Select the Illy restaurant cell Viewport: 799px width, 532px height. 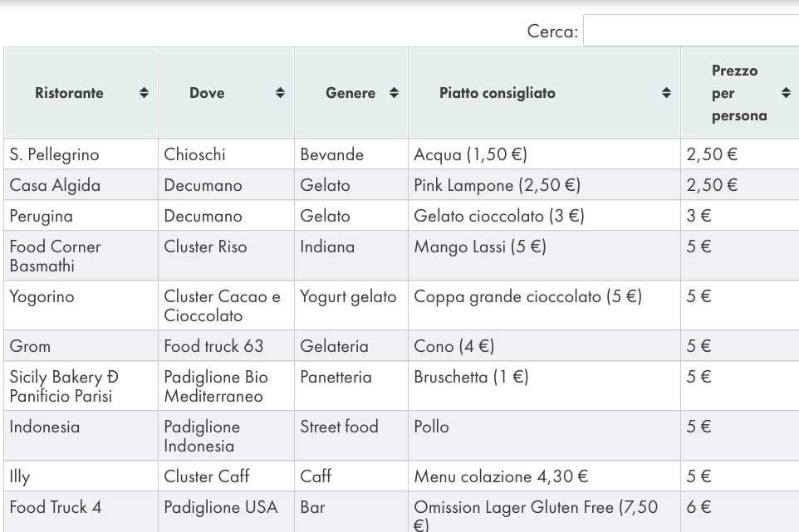point(20,476)
